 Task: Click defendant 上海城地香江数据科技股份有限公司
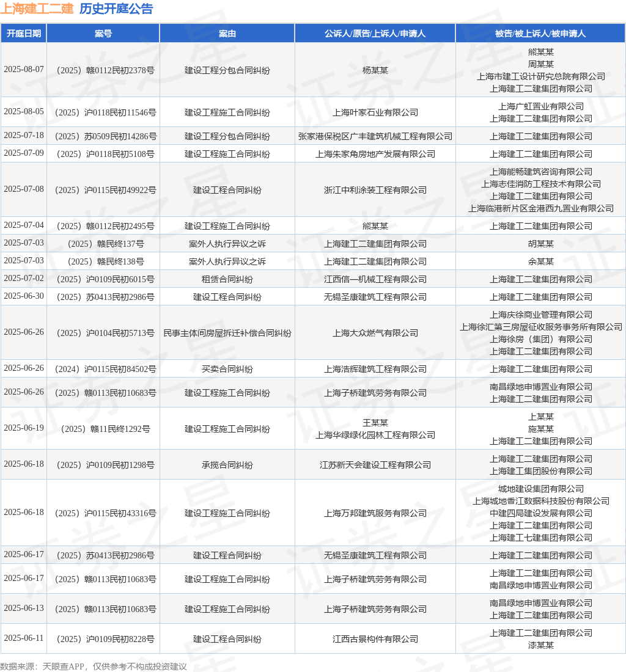click(540, 501)
